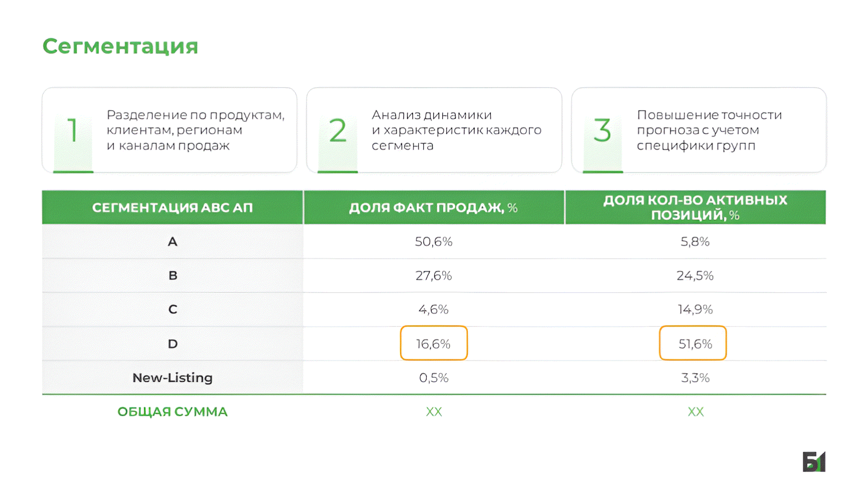Select segment row label B
Screen dimensions: 868x488
[x=172, y=275]
